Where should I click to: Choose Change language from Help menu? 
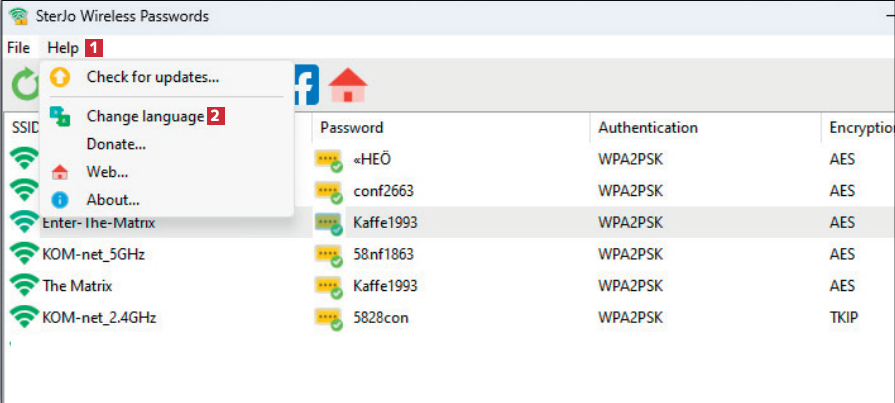pyautogui.click(x=145, y=116)
